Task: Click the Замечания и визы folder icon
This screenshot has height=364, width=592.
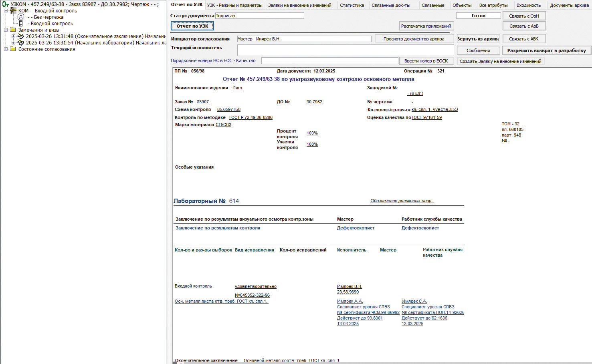Action: pyautogui.click(x=13, y=30)
